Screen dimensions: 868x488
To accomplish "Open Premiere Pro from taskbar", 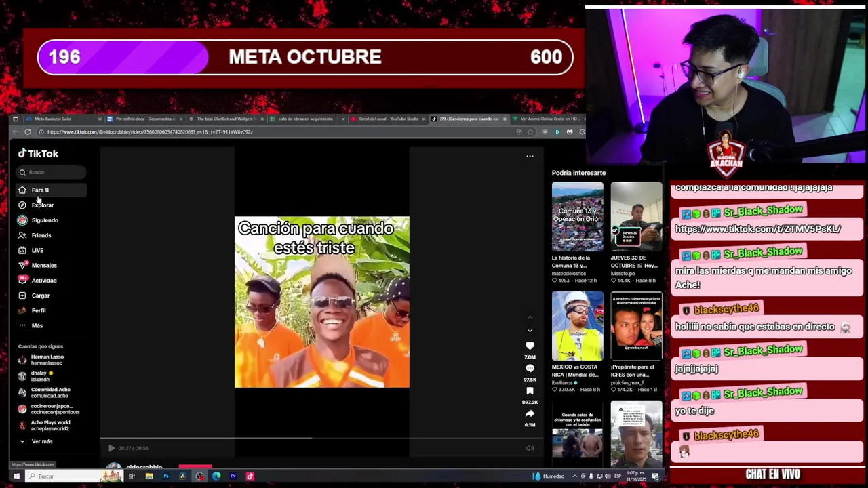I will pos(233,476).
